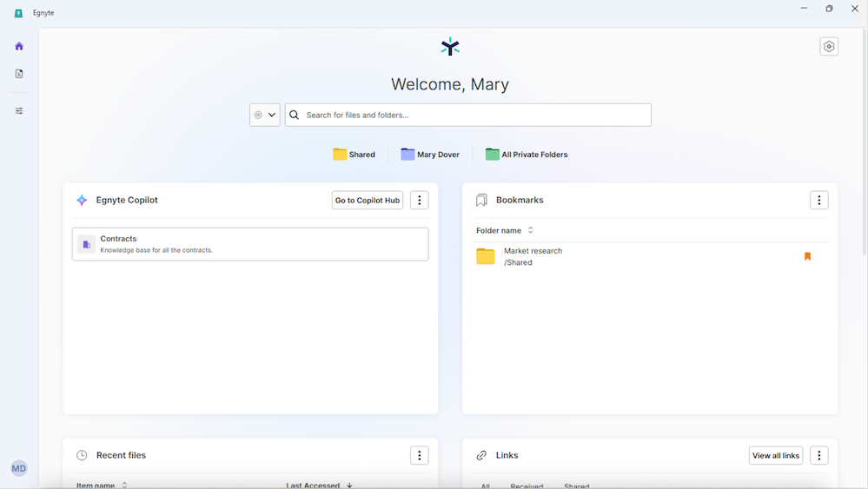Click the MD user avatar
The image size is (868, 489).
point(19,468)
